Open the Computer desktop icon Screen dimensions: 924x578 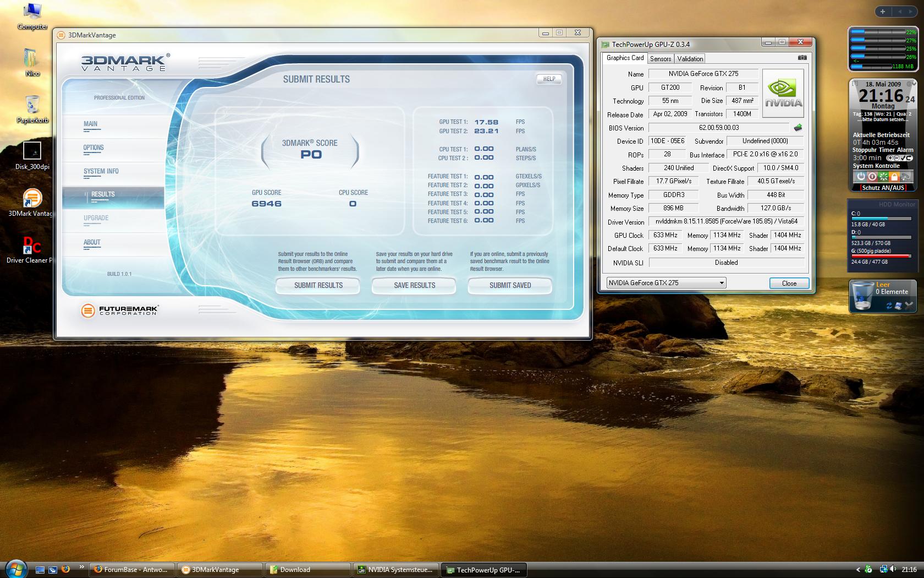coord(32,15)
